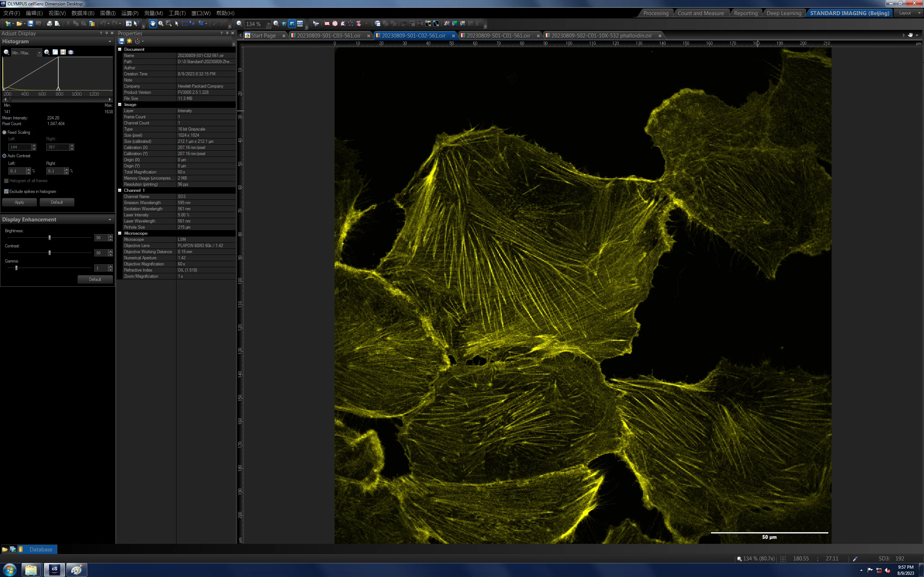Click the Apply button in Histogram panel

[x=19, y=202]
